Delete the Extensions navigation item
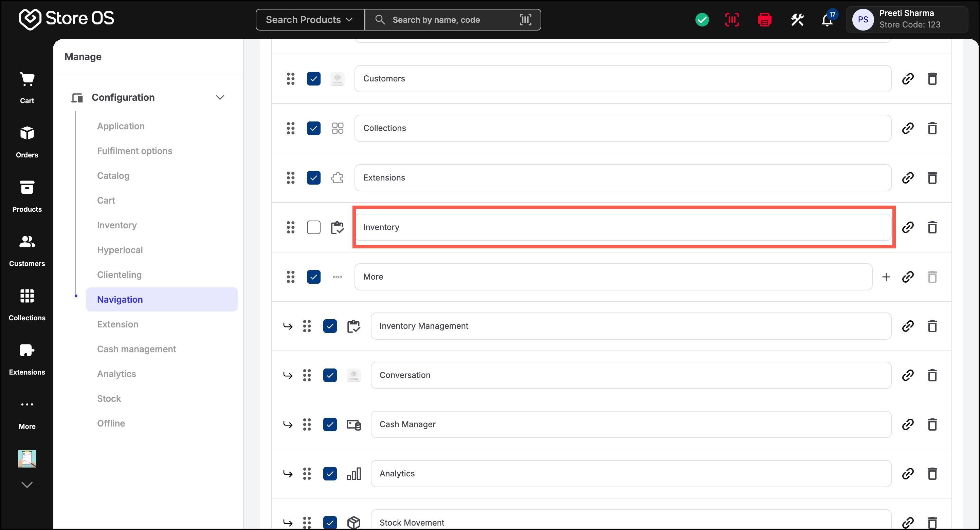The height and width of the screenshot is (530, 980). pyautogui.click(x=932, y=177)
